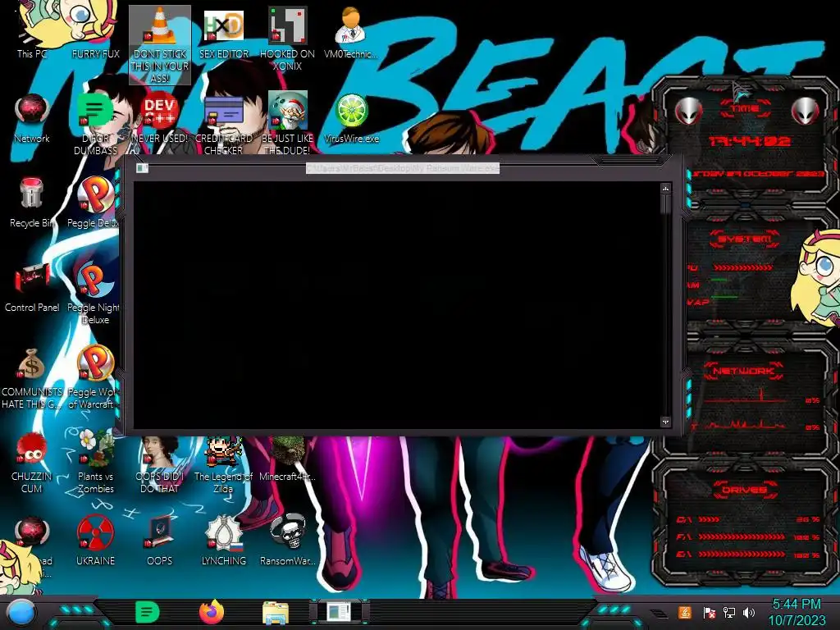
Task: Open the SEX EDITOR HxD shortcut
Action: [224, 32]
